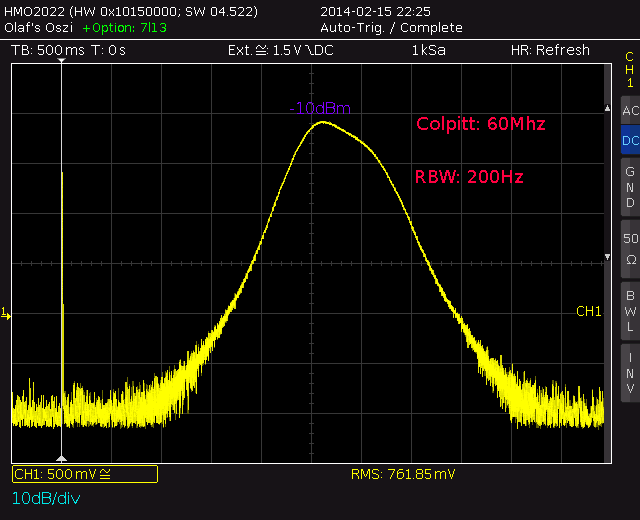Toggle the INV invert softkey
The width and height of the screenshot is (640, 520).
(x=630, y=373)
